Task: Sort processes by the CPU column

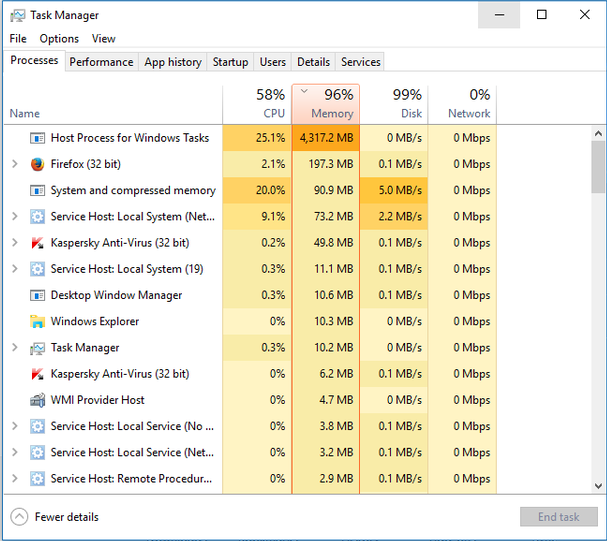Action: point(258,104)
